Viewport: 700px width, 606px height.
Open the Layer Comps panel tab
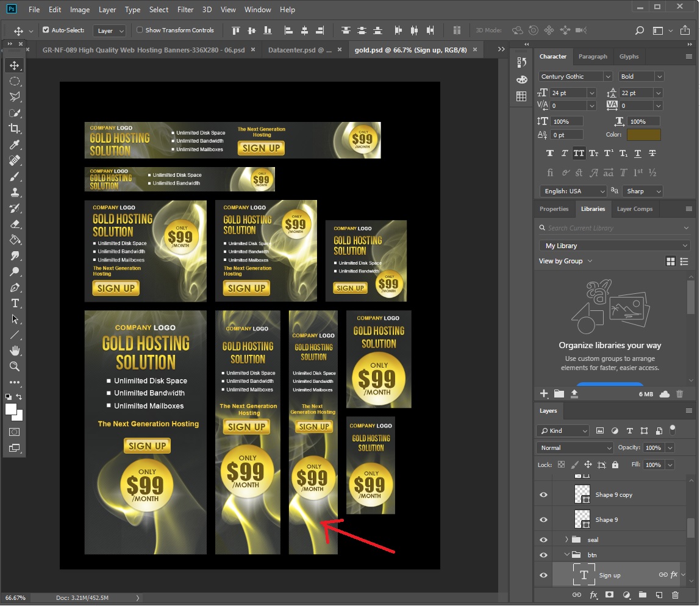click(x=634, y=209)
